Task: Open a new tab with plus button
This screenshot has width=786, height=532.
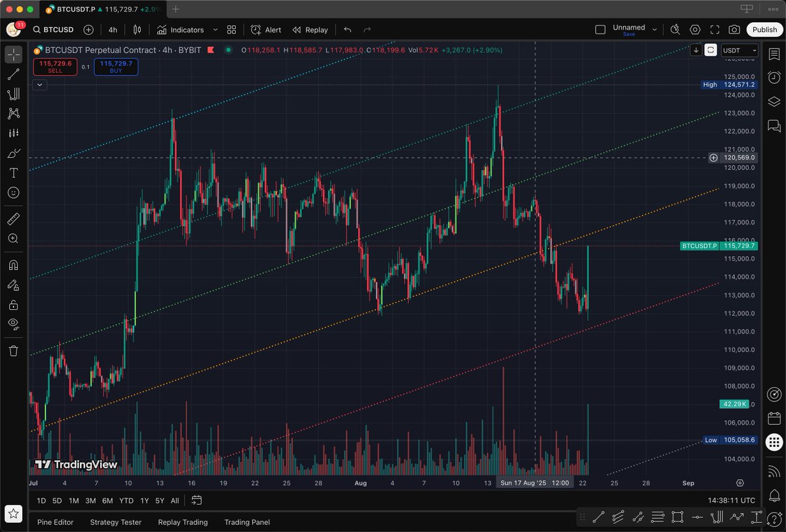Action: [176, 9]
